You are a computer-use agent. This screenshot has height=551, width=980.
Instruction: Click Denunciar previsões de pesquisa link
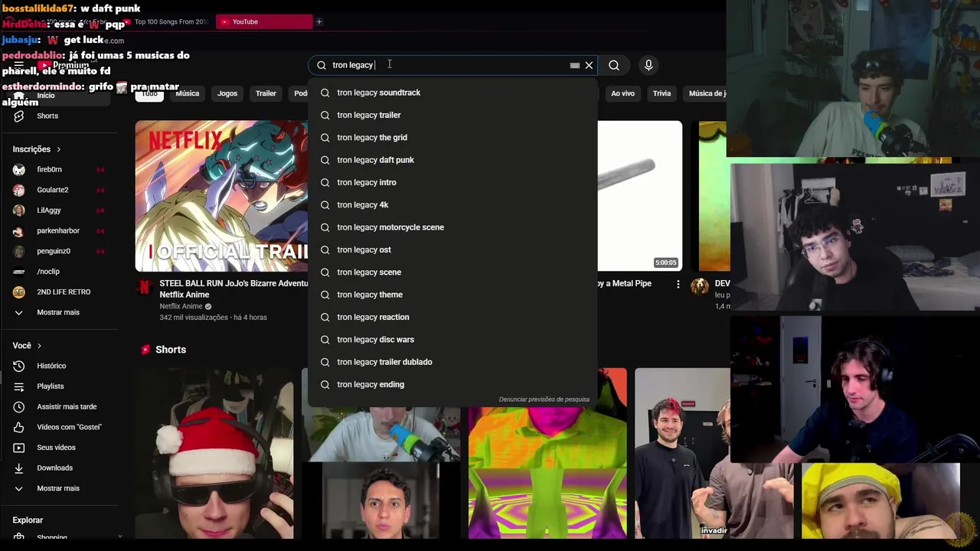point(544,399)
